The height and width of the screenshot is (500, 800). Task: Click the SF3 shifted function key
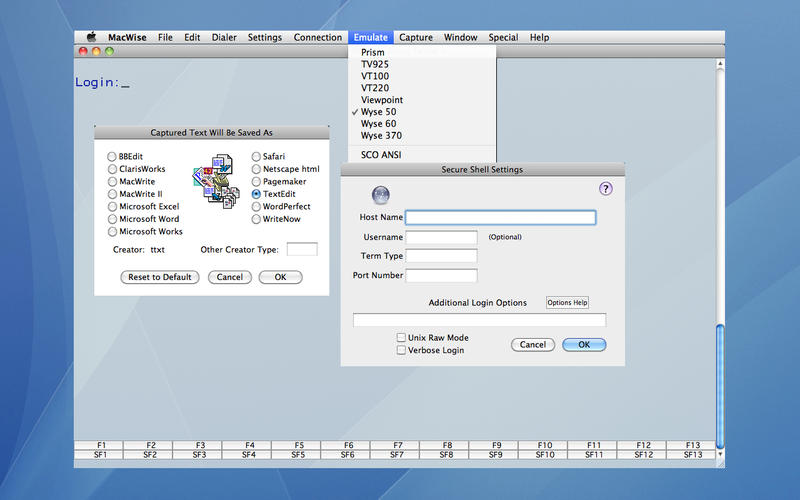tap(198, 455)
